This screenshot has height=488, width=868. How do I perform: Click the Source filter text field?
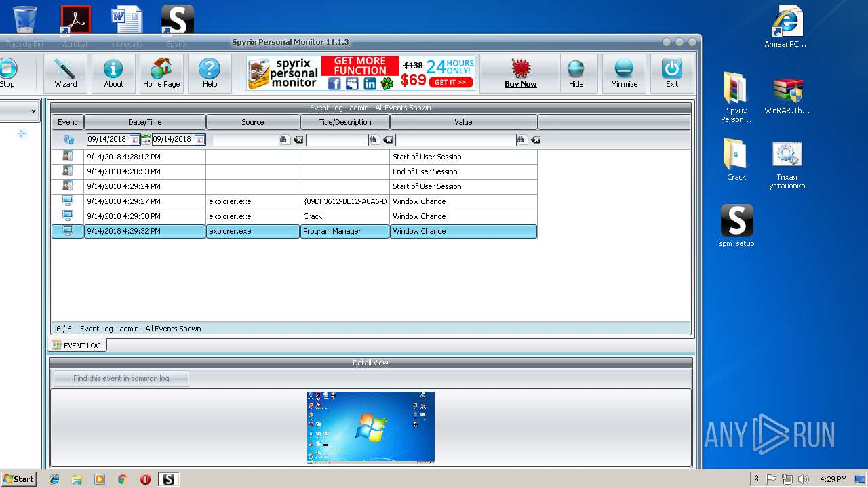click(245, 140)
